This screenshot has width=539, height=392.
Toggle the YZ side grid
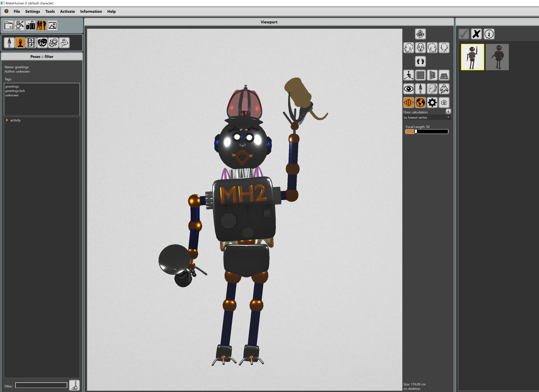[432, 75]
